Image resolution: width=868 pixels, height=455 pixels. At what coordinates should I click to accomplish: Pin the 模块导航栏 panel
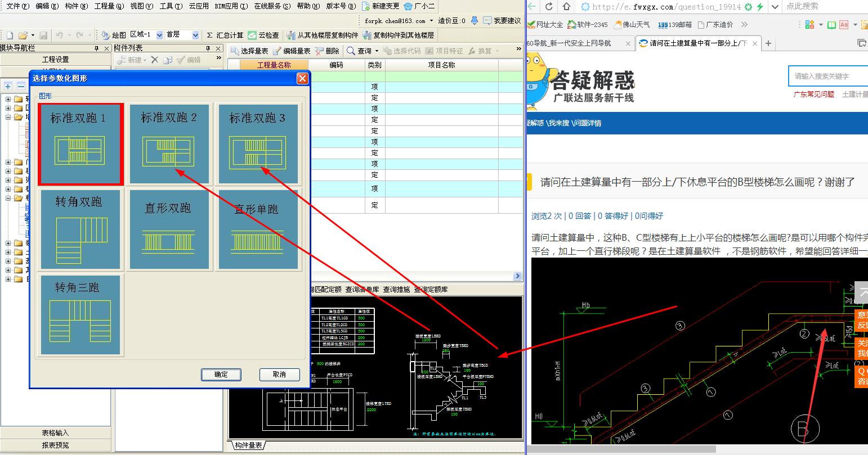(96, 48)
